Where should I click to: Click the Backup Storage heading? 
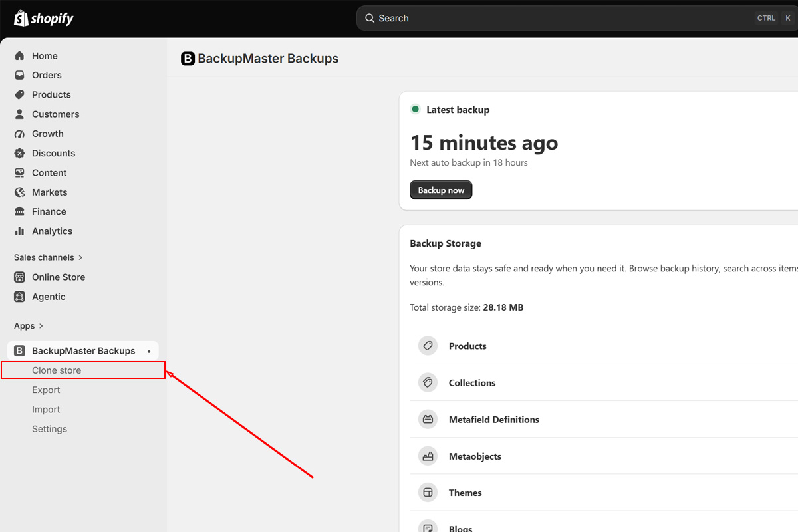pyautogui.click(x=446, y=244)
